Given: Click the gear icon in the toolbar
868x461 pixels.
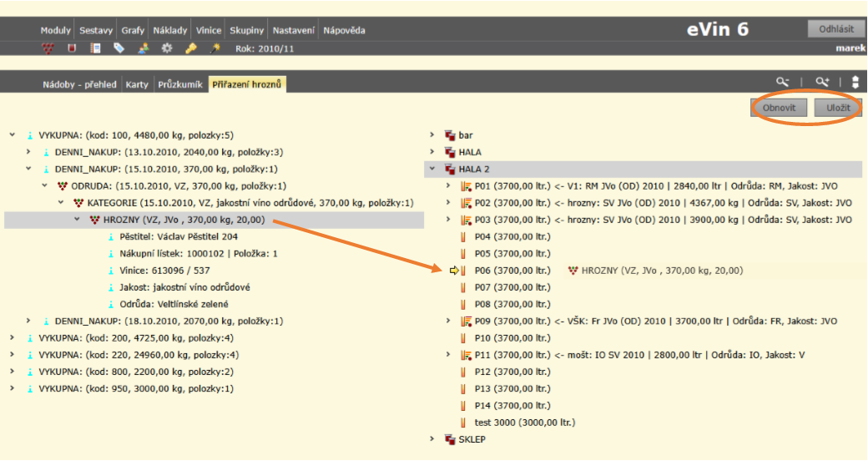Looking at the screenshot, I should pyautogui.click(x=167, y=48).
